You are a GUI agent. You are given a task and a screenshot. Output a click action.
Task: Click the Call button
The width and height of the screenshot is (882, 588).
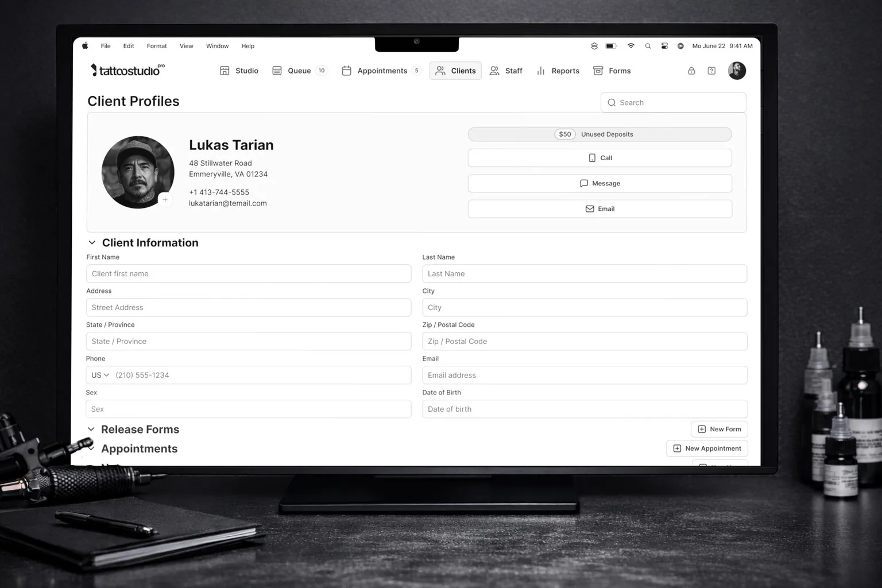pyautogui.click(x=600, y=158)
